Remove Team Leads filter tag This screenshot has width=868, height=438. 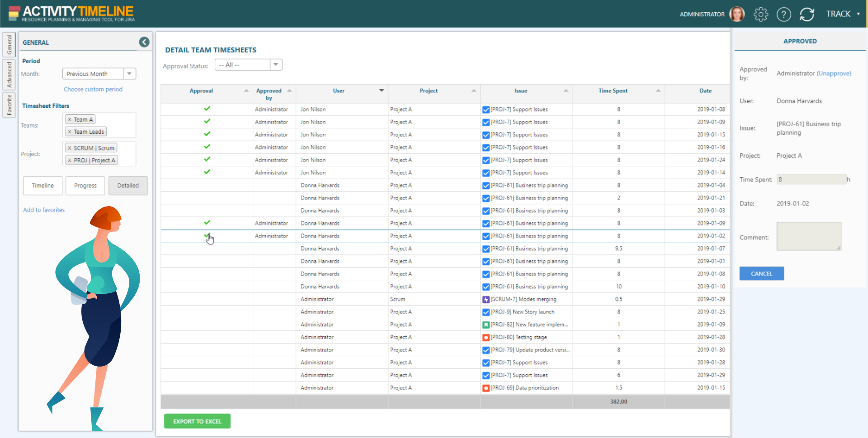[69, 132]
